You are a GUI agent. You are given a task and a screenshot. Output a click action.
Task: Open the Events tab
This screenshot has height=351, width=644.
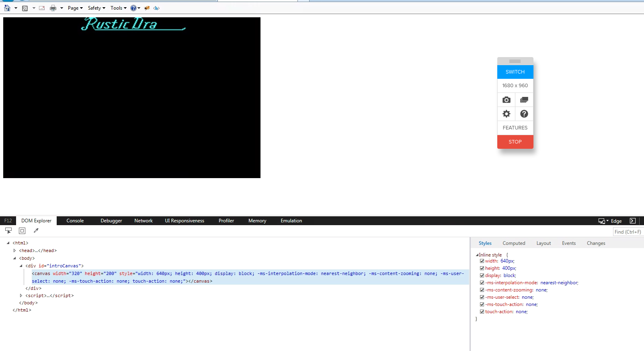coord(569,243)
